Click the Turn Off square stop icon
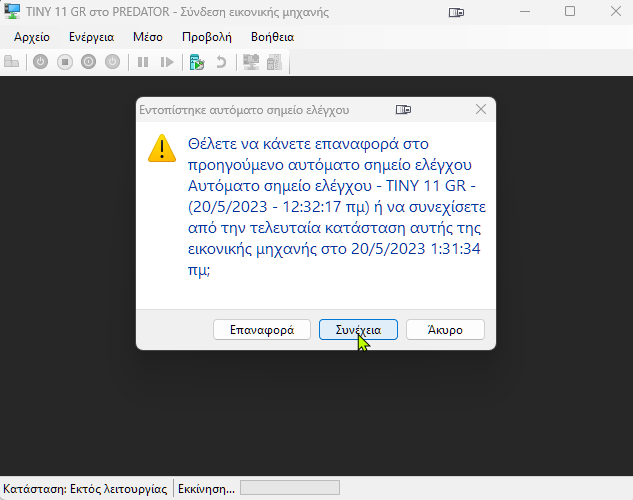The width and height of the screenshot is (633, 500). pyautogui.click(x=65, y=62)
